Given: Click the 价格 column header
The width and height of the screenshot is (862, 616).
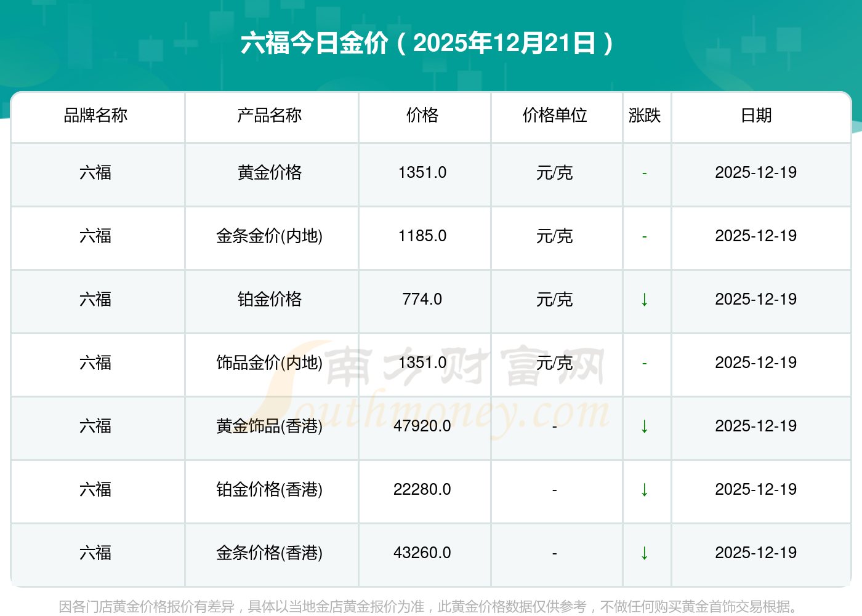Looking at the screenshot, I should point(422,115).
